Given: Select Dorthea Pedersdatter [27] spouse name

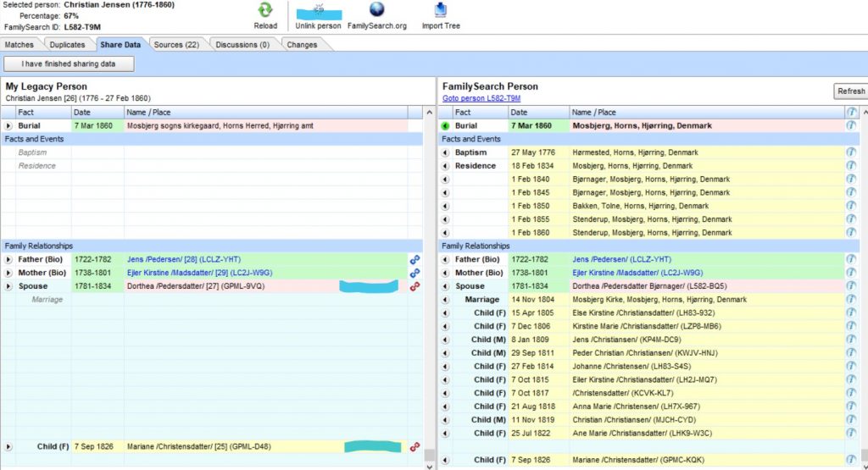Looking at the screenshot, I should point(196,286).
